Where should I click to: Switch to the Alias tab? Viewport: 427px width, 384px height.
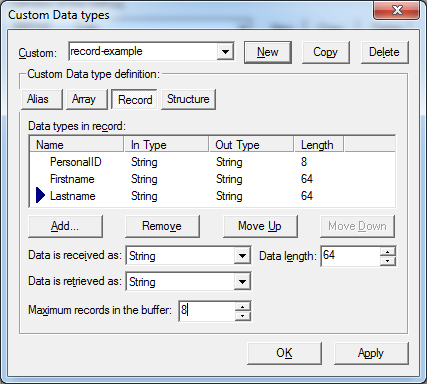pyautogui.click(x=41, y=99)
